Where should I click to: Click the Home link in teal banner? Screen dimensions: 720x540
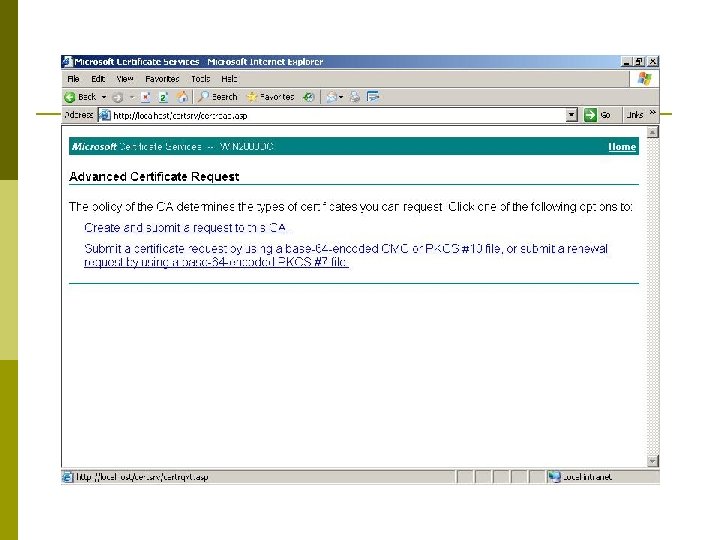[x=622, y=147]
